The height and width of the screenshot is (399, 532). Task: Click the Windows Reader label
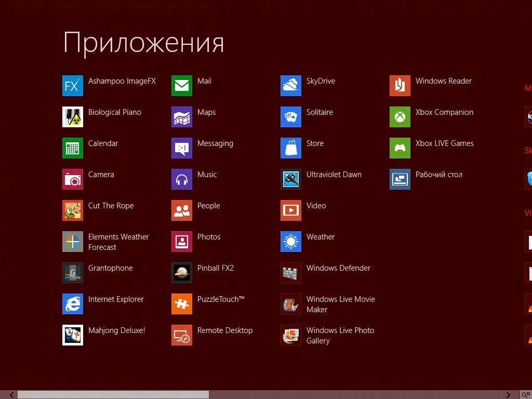click(x=444, y=81)
